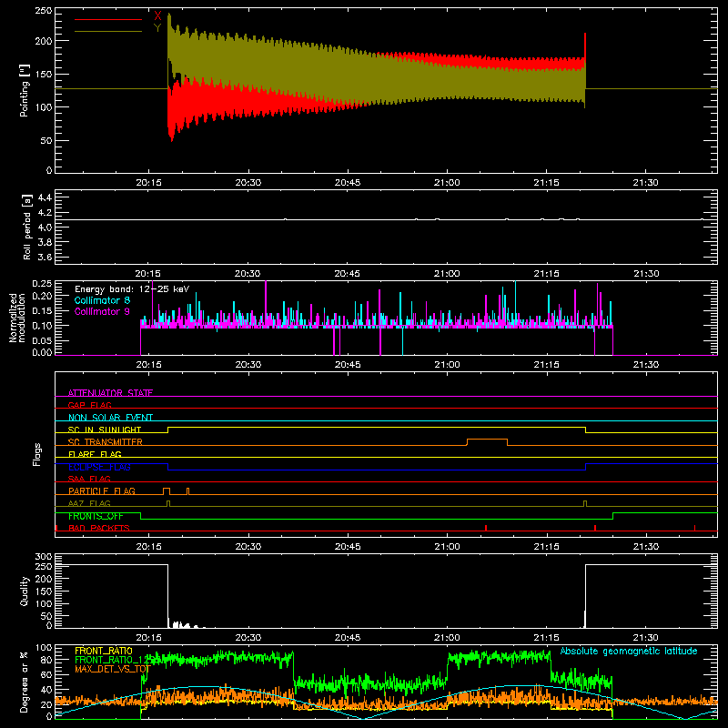Select the FRONTS_OFF flag label
Image resolution: width=728 pixels, height=728 pixels.
[96, 516]
